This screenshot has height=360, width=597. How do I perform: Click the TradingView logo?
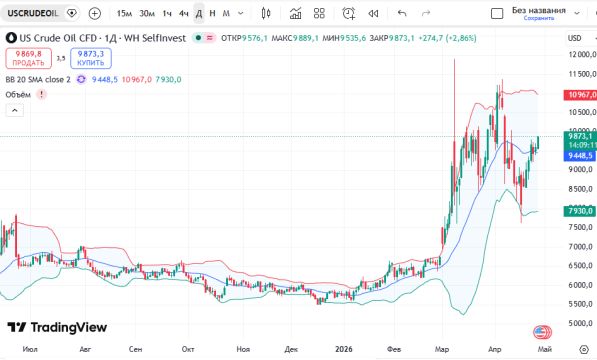[57, 327]
